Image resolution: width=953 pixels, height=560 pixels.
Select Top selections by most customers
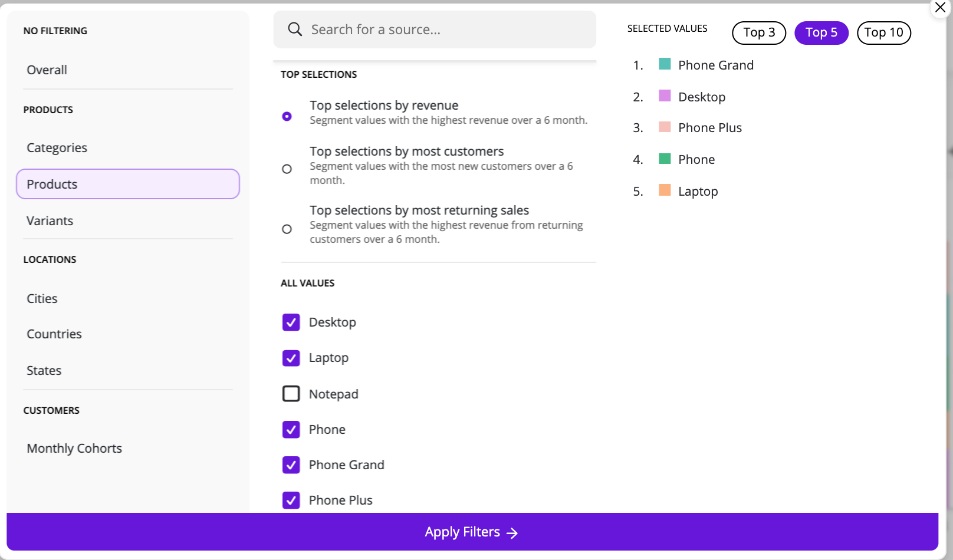287,169
